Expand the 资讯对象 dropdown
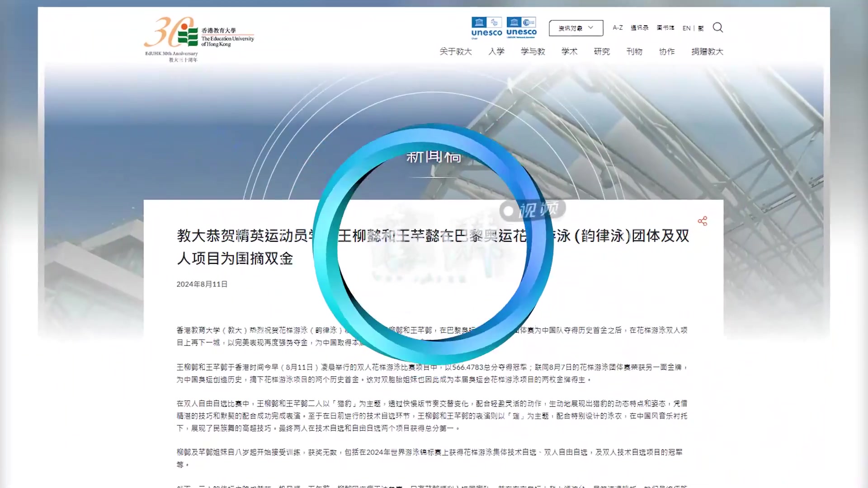The height and width of the screenshot is (488, 868). [x=576, y=28]
